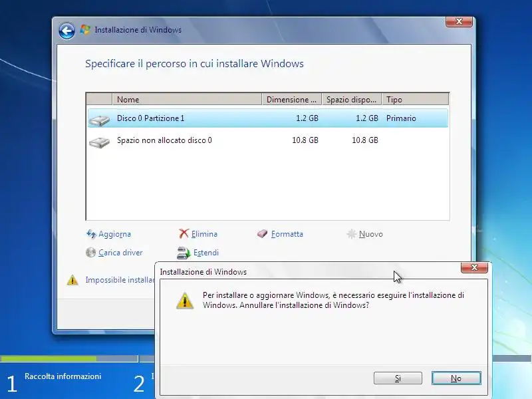
Task: Click the Dimensione column header
Action: [x=291, y=99]
